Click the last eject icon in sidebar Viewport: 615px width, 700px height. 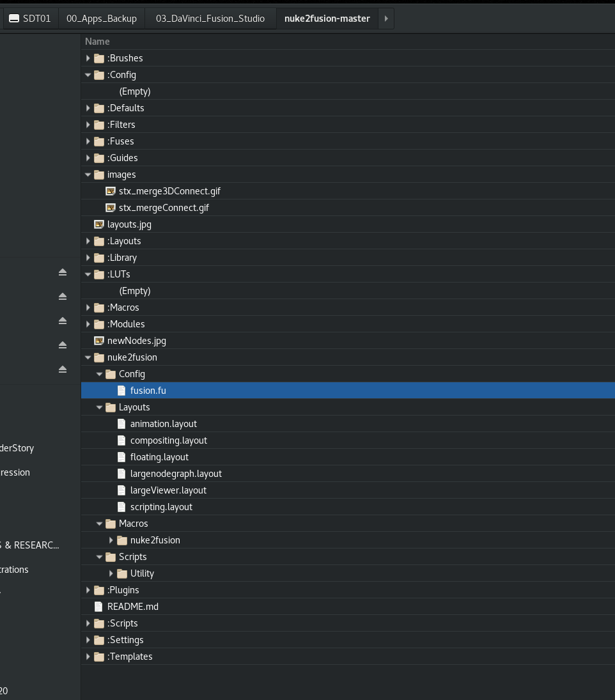tap(63, 369)
